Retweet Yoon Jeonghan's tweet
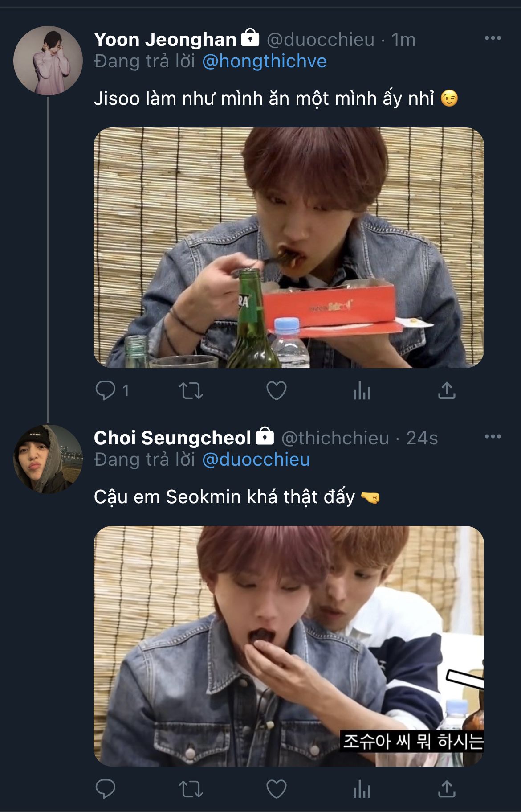This screenshot has height=812, width=521. tap(191, 391)
